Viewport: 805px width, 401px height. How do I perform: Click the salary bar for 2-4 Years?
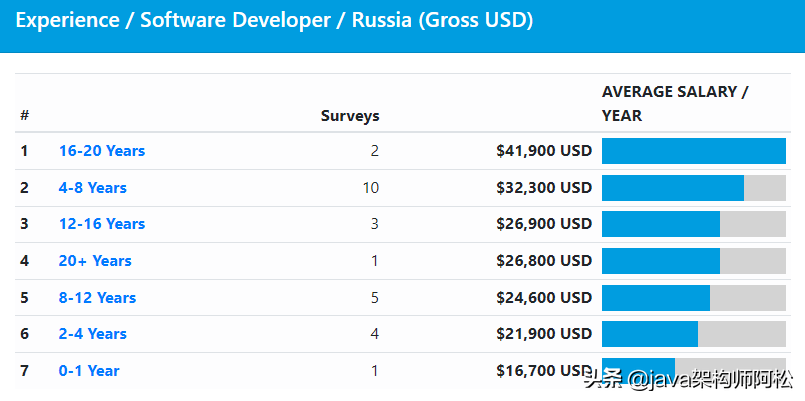[693, 334]
